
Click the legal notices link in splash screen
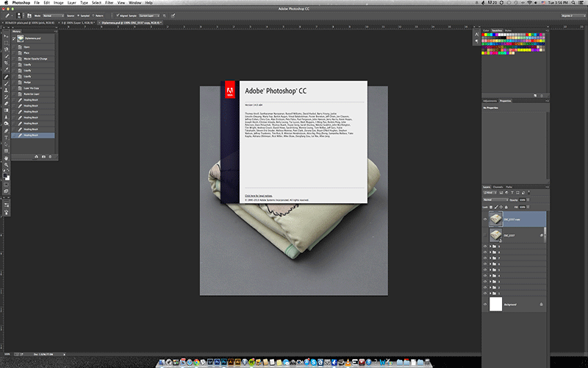point(259,196)
